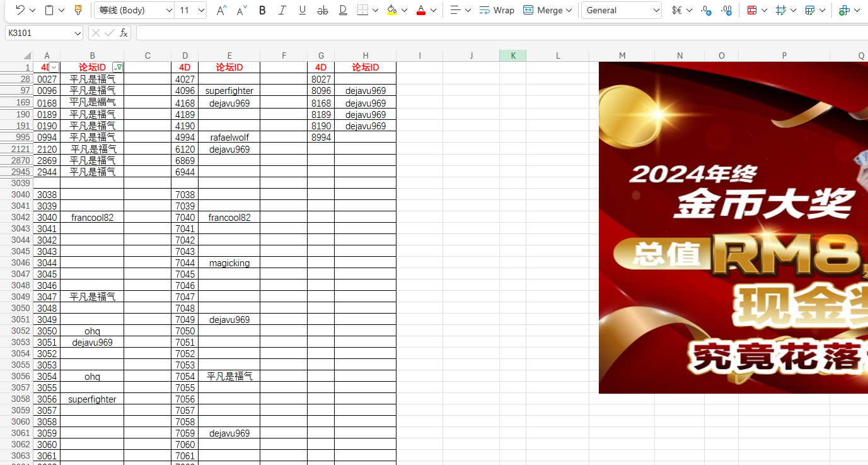Toggle Merge cells
Image resolution: width=868 pixels, height=465 pixels.
543,10
